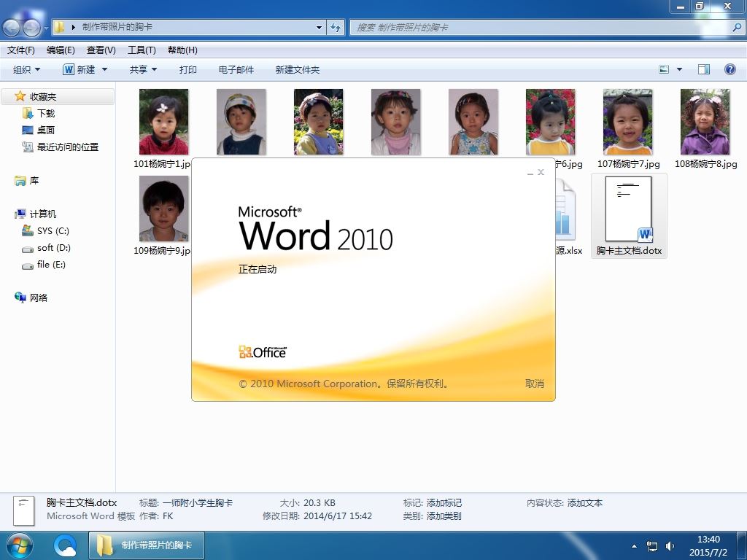Click the author value FK
The height and width of the screenshot is (560, 747).
pyautogui.click(x=168, y=516)
